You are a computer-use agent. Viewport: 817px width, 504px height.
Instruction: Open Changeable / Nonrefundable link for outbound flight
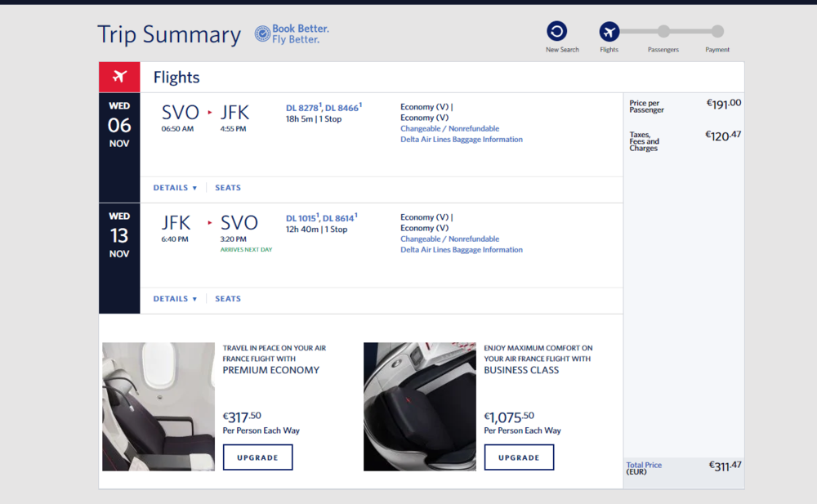click(449, 128)
